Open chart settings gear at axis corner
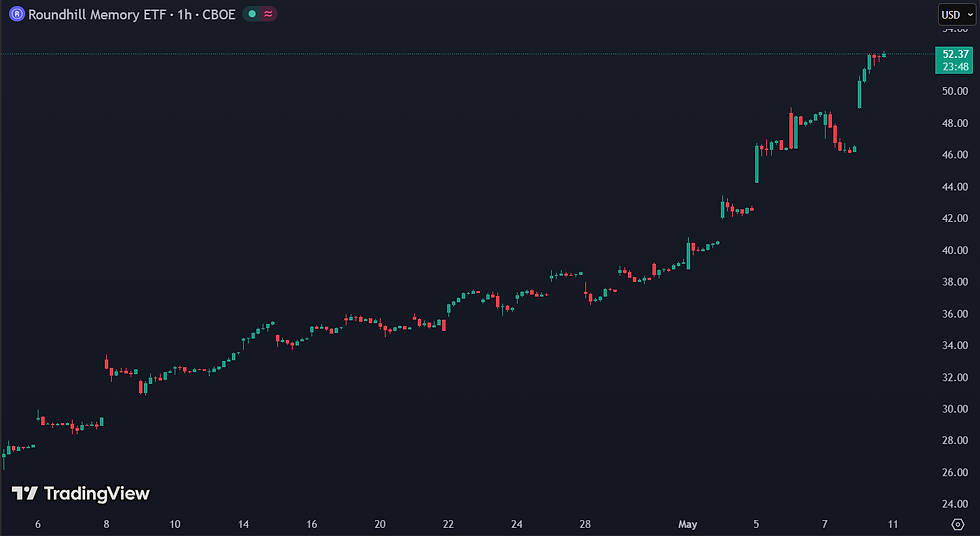Screen dimensions: 980x536 click(x=958, y=524)
